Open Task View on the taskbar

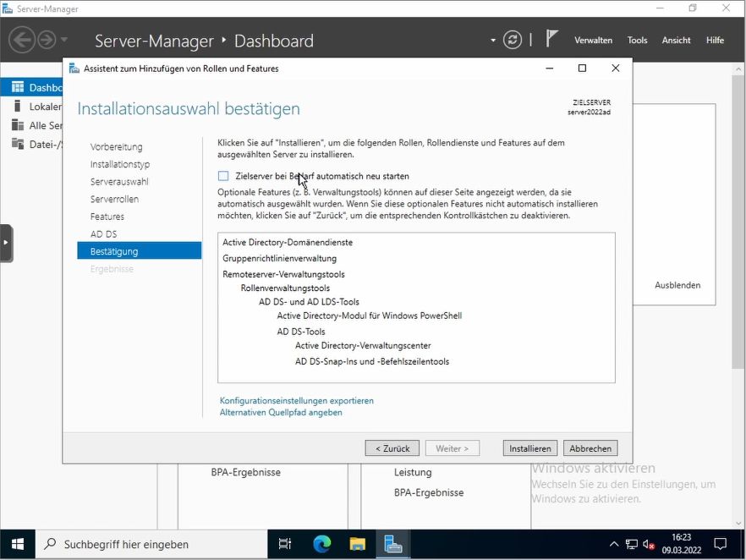point(285,544)
